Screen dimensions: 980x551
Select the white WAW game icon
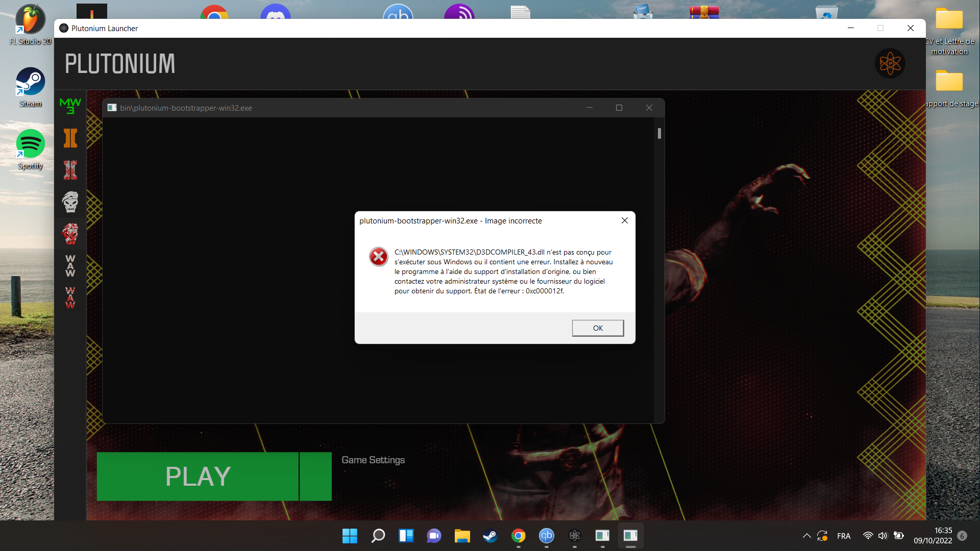point(70,266)
